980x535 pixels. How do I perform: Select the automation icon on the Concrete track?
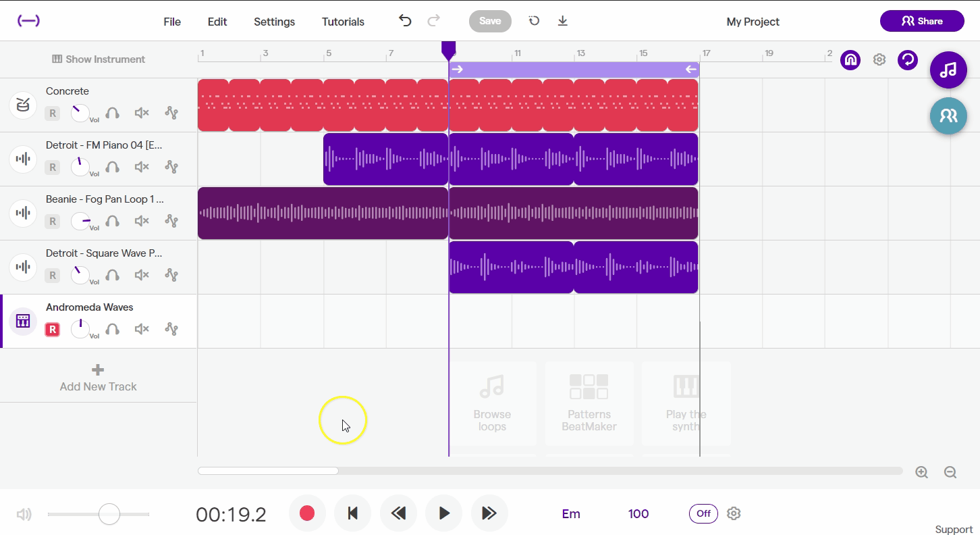[x=171, y=113]
